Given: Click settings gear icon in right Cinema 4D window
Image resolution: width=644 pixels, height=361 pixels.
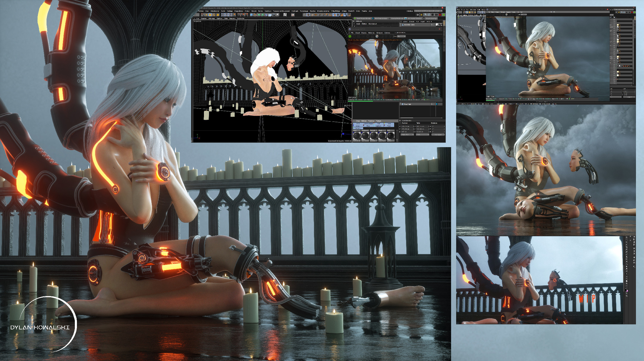Looking at the screenshot, I should pyautogui.click(x=616, y=12).
